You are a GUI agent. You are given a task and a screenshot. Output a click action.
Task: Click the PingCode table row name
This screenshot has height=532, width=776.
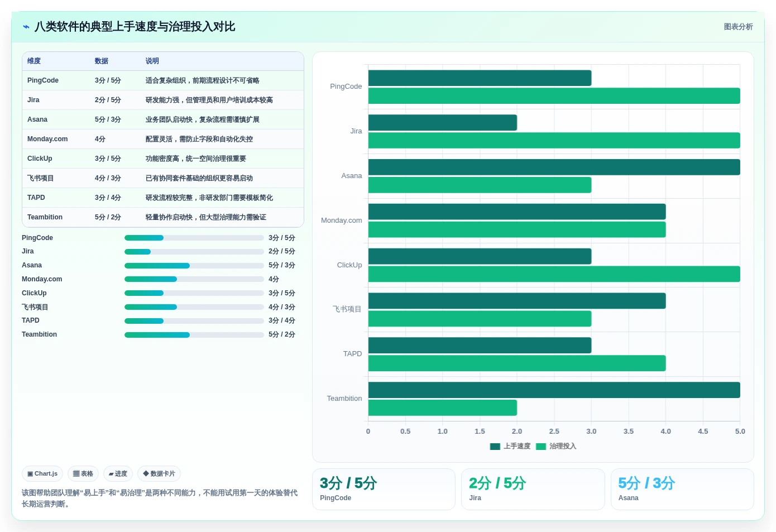click(x=43, y=80)
